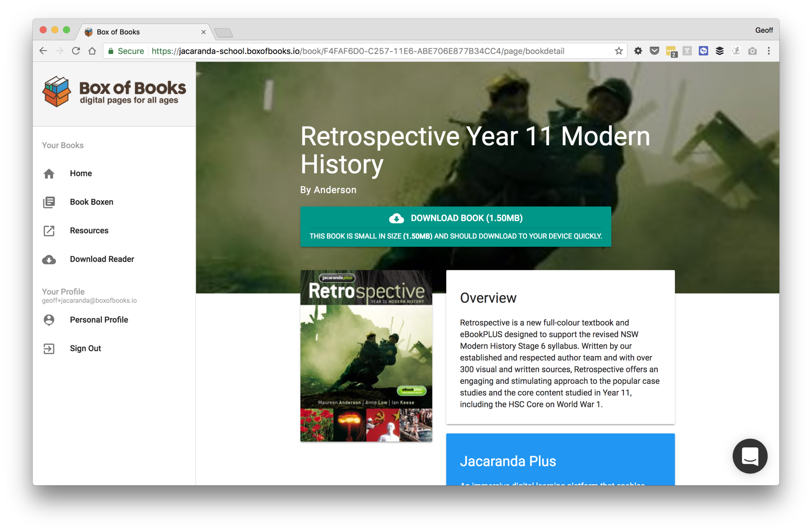Bookmark page with the star icon
Screen dimensions: 812x532
(x=619, y=51)
